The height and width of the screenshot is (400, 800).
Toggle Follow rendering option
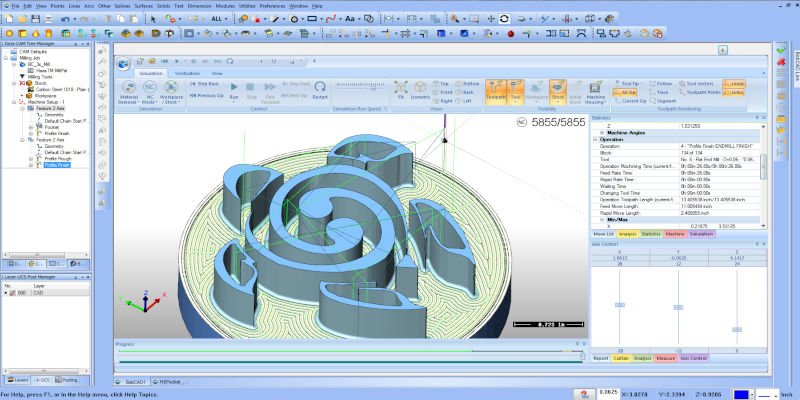pos(661,84)
